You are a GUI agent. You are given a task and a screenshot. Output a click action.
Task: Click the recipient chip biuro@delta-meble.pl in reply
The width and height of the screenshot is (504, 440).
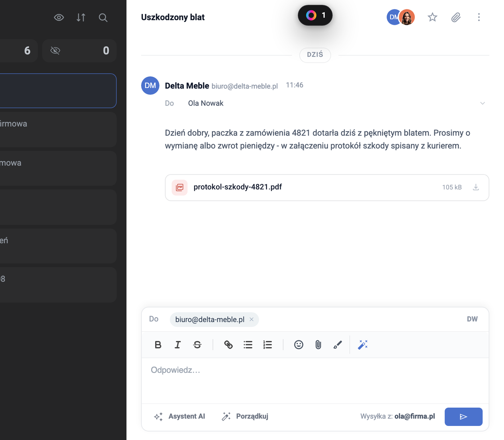click(x=214, y=319)
